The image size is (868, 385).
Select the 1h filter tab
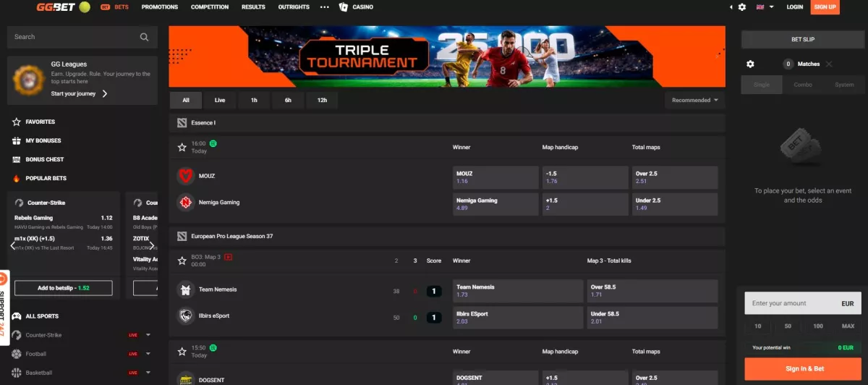(254, 100)
